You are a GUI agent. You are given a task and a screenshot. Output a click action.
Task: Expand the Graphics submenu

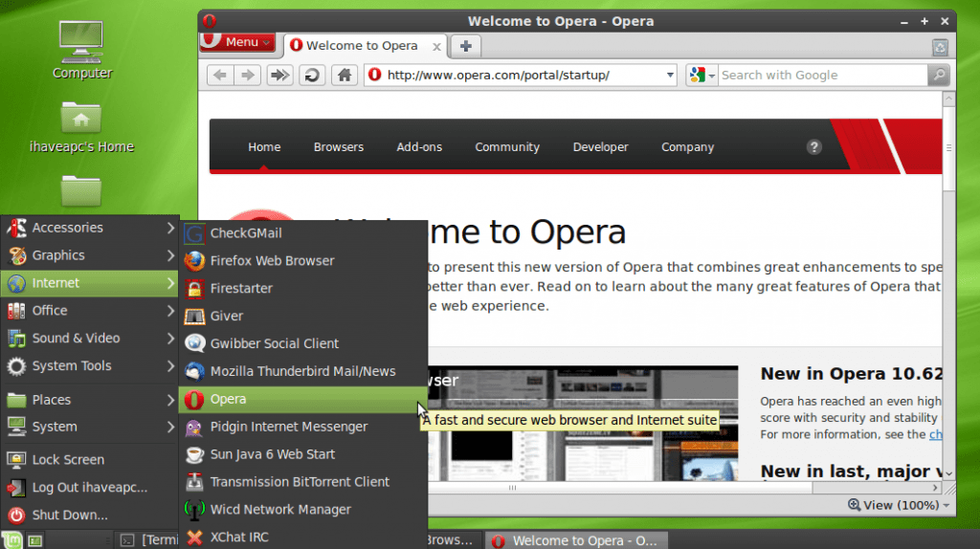tap(90, 254)
